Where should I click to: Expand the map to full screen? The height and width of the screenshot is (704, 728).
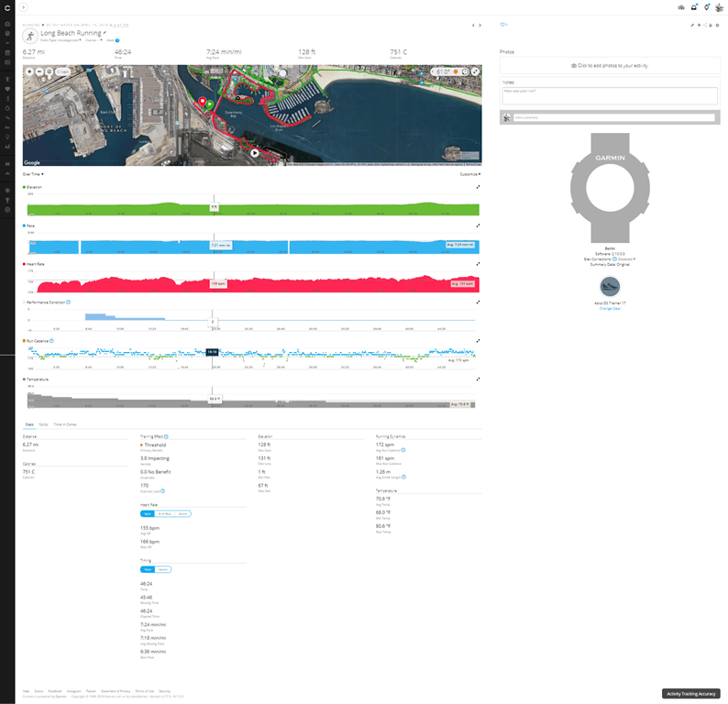(476, 71)
